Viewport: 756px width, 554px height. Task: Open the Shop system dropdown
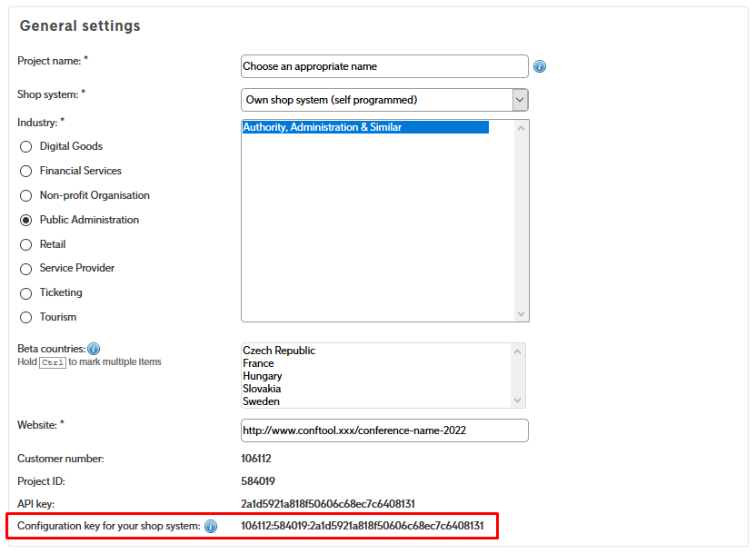(384, 100)
